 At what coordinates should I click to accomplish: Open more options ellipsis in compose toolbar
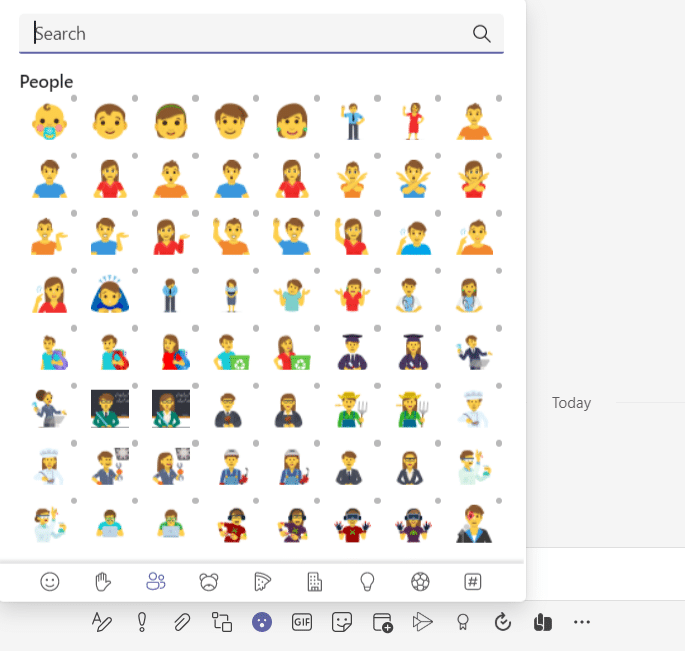click(582, 622)
